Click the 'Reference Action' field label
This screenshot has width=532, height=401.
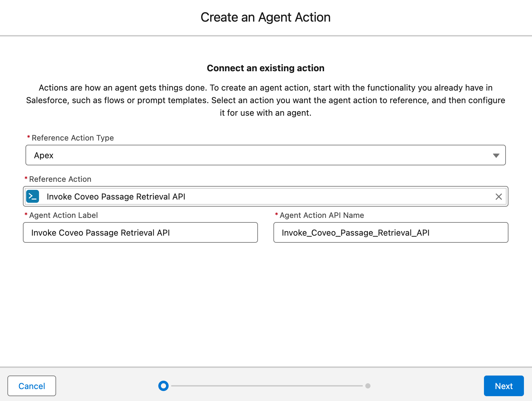(60, 179)
